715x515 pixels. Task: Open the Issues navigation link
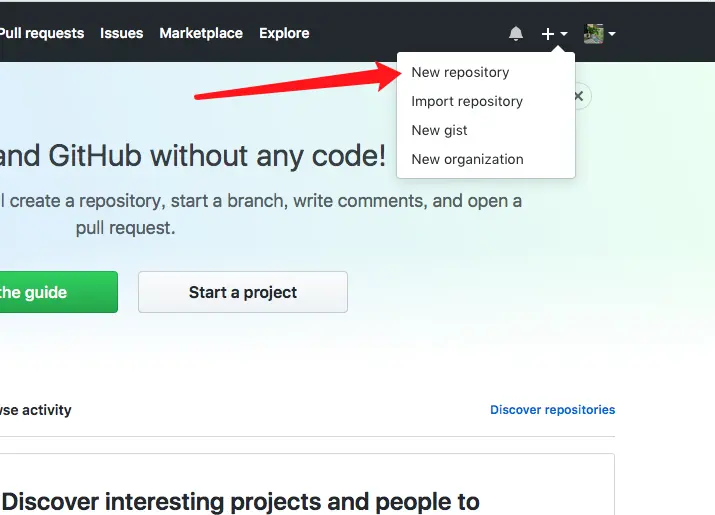[x=121, y=33]
